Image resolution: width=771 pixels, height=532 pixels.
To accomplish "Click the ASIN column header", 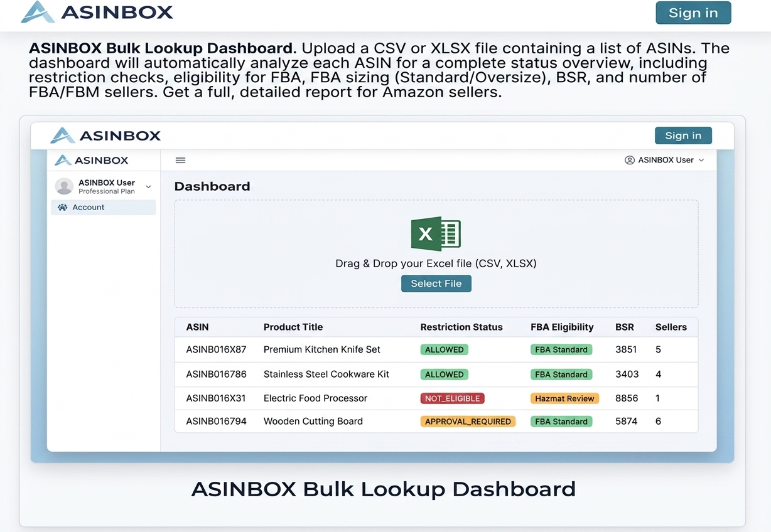I will coord(197,327).
